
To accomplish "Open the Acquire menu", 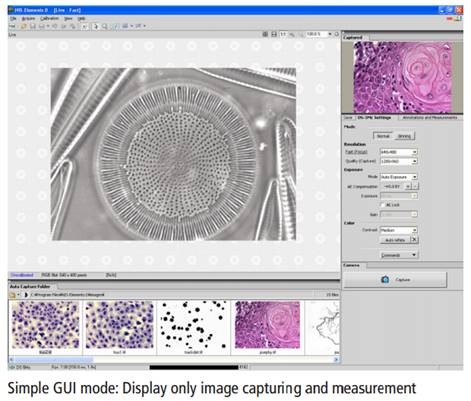I will coord(28,19).
